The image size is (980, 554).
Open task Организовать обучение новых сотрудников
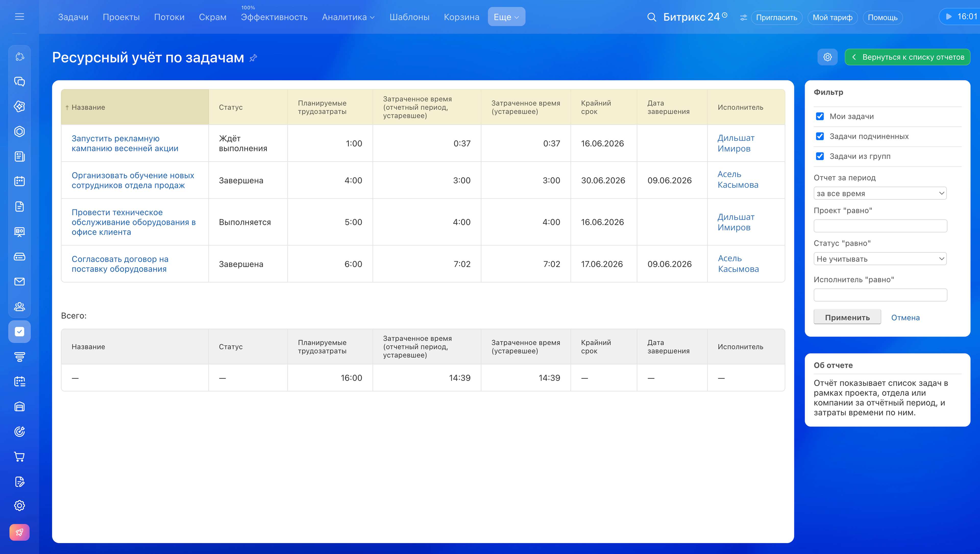(133, 180)
